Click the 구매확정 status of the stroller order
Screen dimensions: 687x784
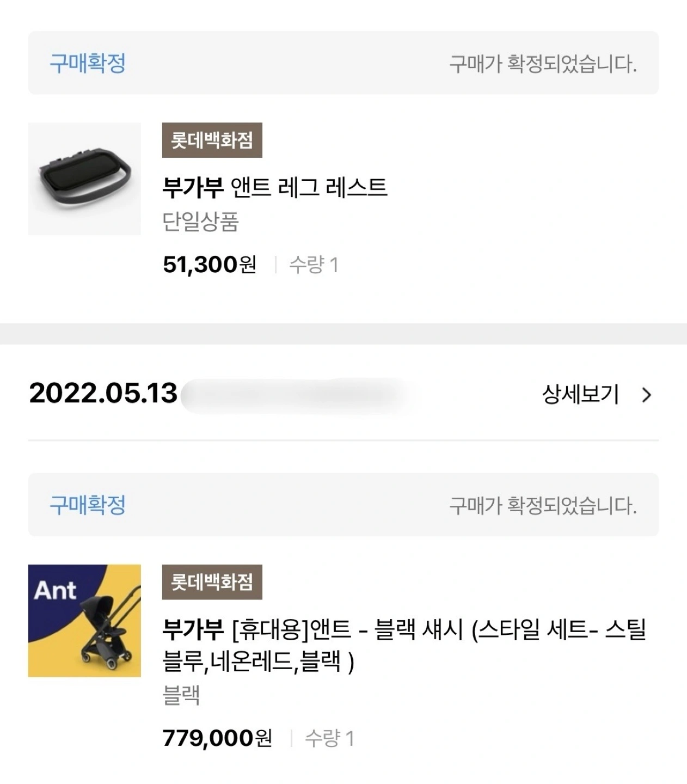point(88,505)
